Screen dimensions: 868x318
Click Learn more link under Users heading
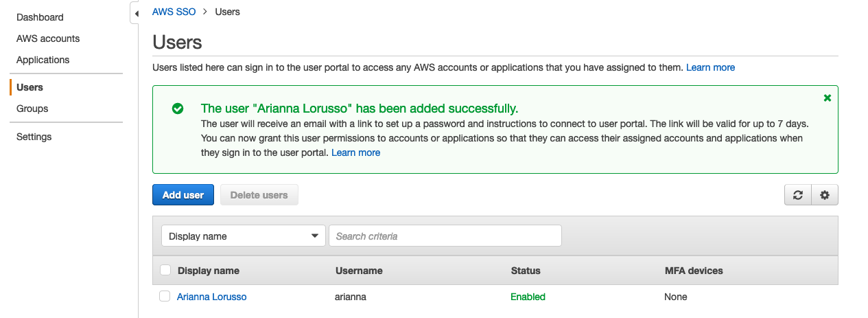point(710,67)
